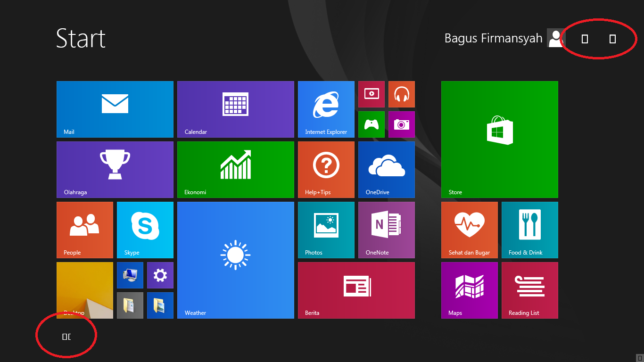Open Search from the magnifier button
This screenshot has width=644, height=362.
click(x=612, y=39)
